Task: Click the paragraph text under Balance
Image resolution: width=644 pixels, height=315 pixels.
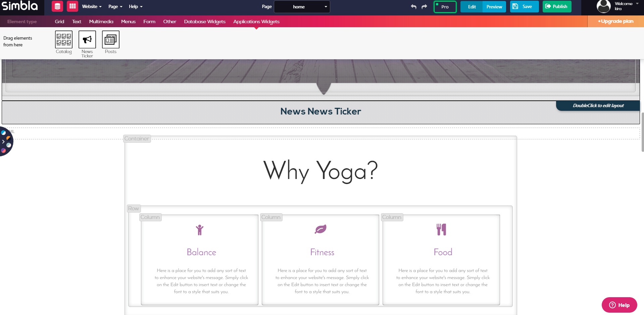Action: pos(201,281)
